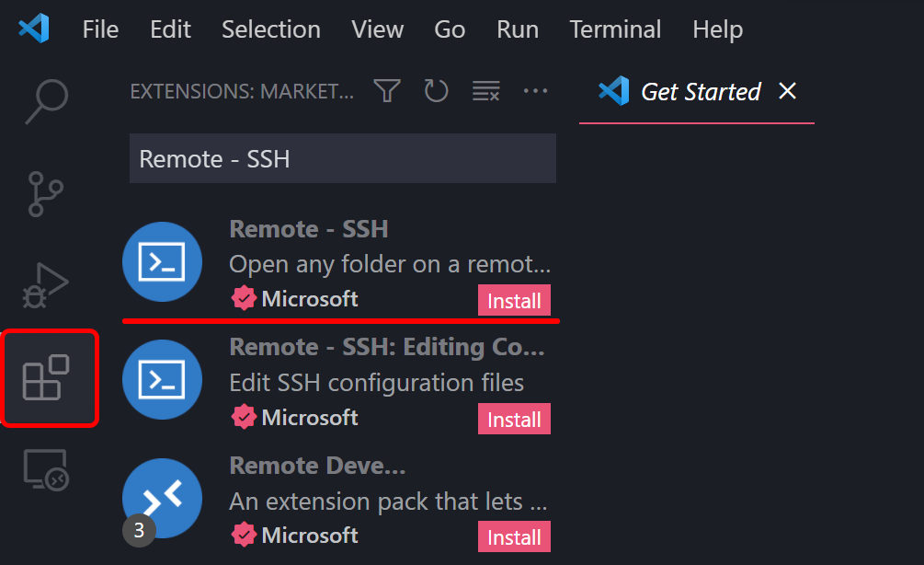The height and width of the screenshot is (565, 924).
Task: Install the Remote Development extension pack
Action: click(514, 536)
